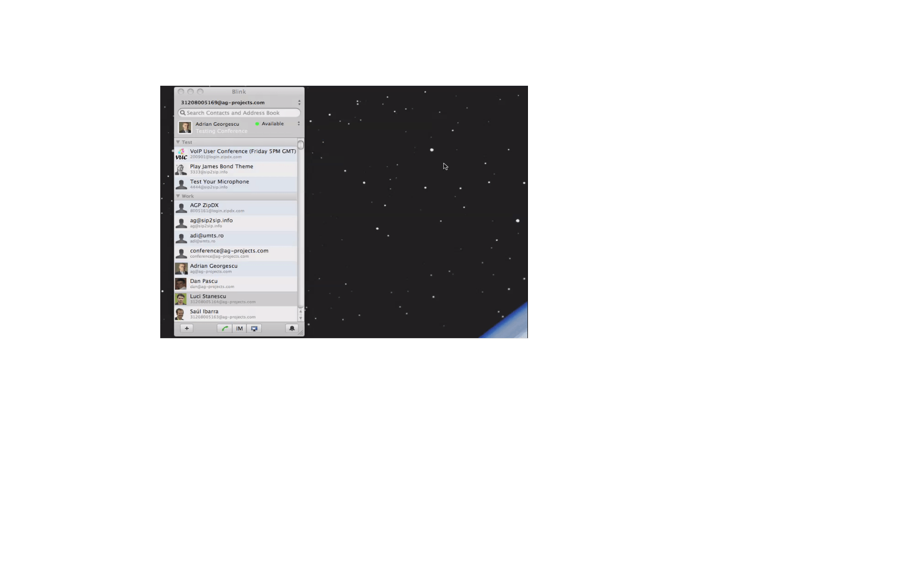The height and width of the screenshot is (578, 924).
Task: Start audio call with green phone button
Action: [225, 328]
